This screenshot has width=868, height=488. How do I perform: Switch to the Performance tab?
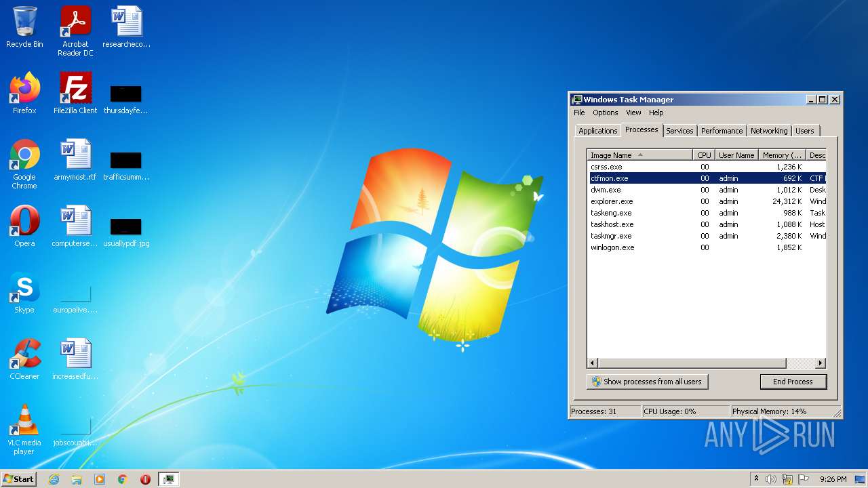(722, 131)
